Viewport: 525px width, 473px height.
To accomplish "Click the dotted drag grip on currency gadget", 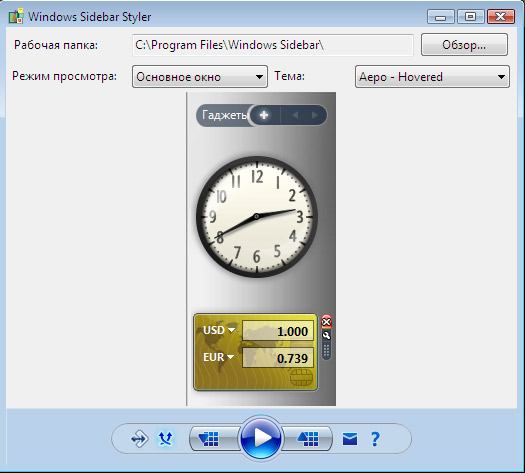I will pos(326,351).
